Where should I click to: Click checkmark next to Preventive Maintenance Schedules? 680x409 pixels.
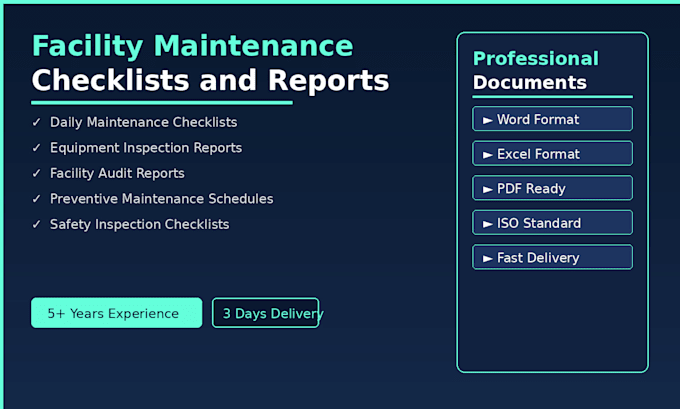click(36, 199)
